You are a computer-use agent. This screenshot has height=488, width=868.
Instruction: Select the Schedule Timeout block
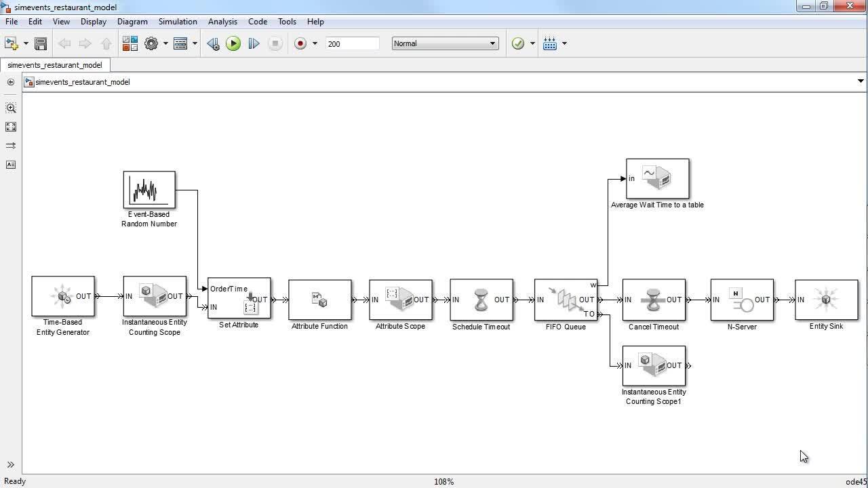pos(481,300)
